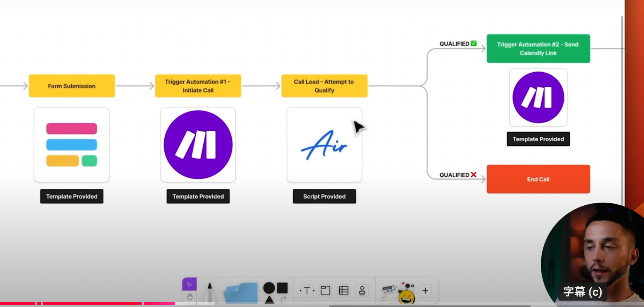644x307 pixels.
Task: Click the Script Provided label
Action: 324,196
